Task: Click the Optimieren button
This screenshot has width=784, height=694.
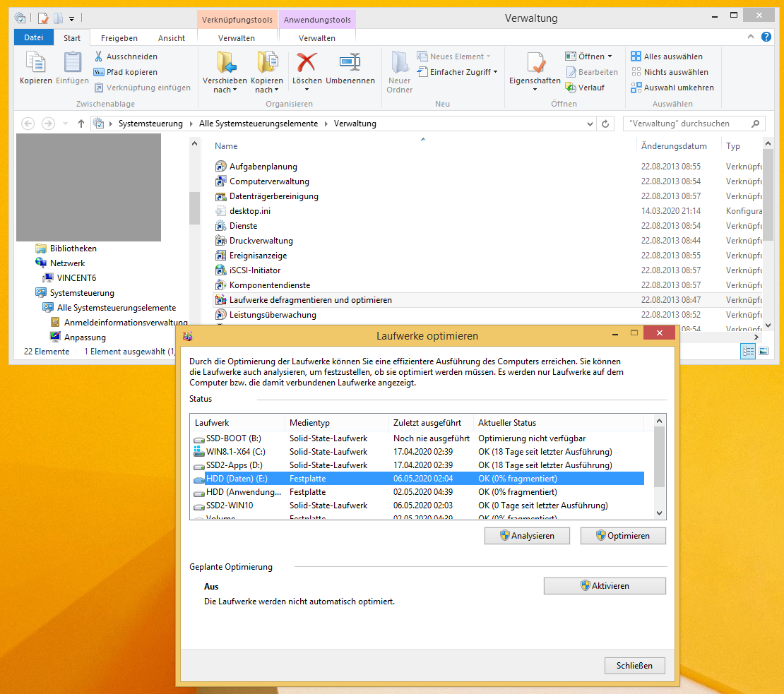Action: tap(623, 536)
